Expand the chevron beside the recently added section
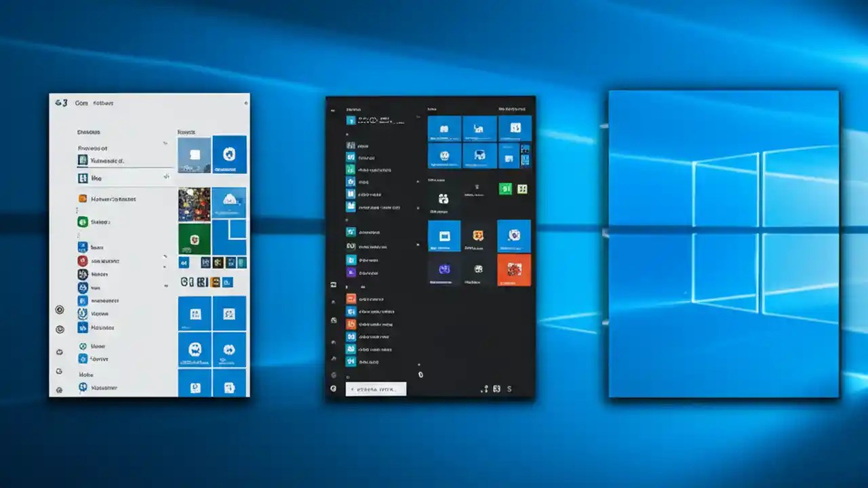The image size is (868, 488). click(165, 178)
